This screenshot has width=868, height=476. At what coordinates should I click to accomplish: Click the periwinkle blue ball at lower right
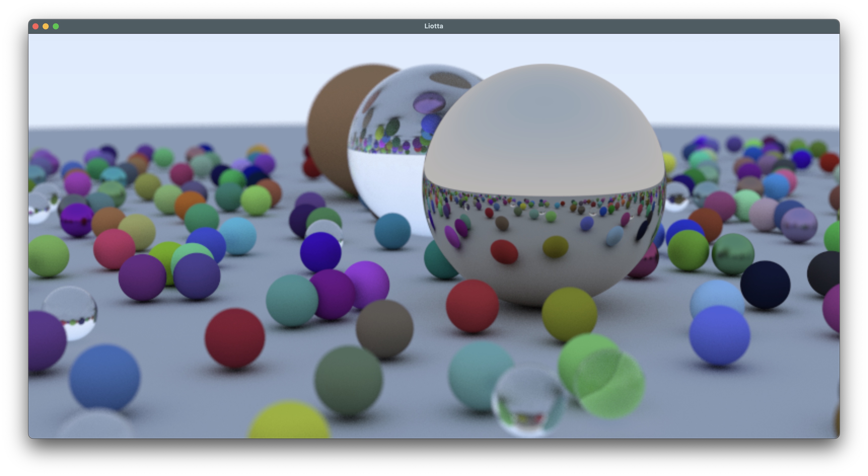(x=719, y=335)
